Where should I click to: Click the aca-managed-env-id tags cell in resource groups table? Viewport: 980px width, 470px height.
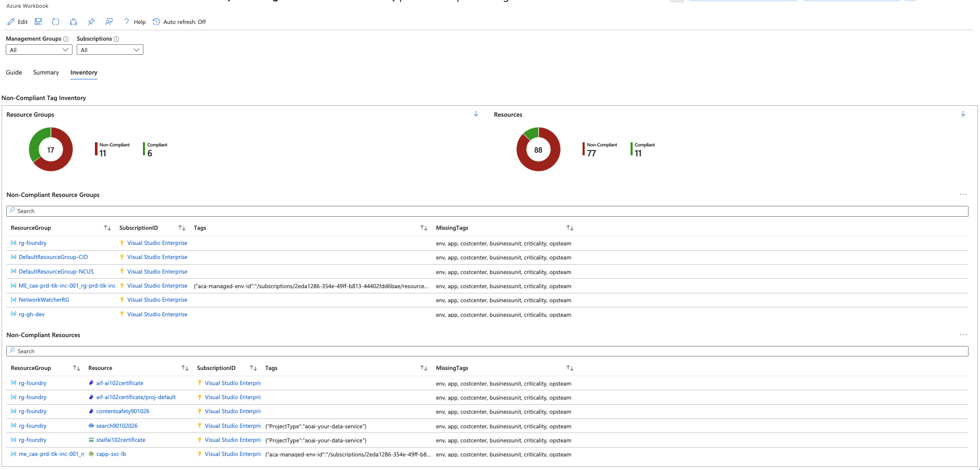coord(311,286)
